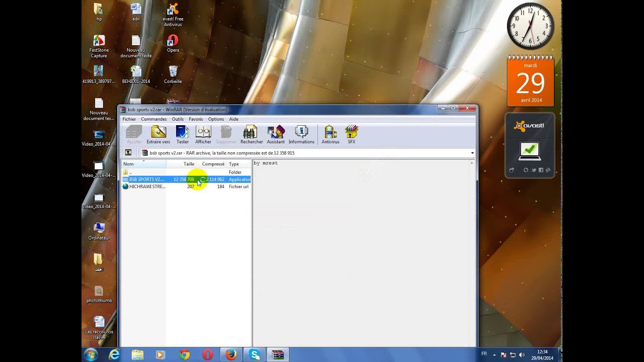This screenshot has width=644, height=362.
Task: Run the Antivirus scan toolbar icon
Action: tap(331, 135)
